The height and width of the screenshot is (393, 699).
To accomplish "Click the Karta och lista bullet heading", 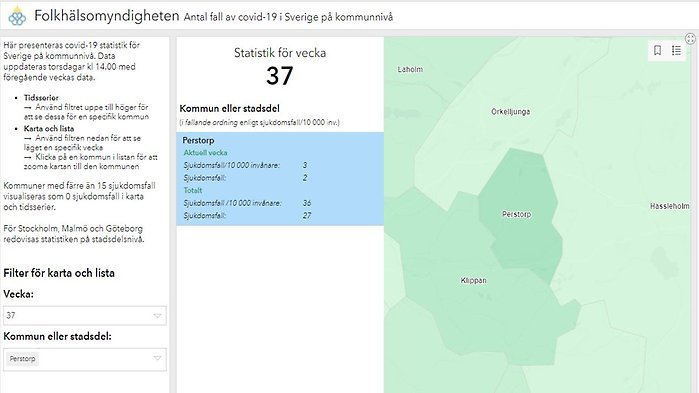I will (49, 128).
